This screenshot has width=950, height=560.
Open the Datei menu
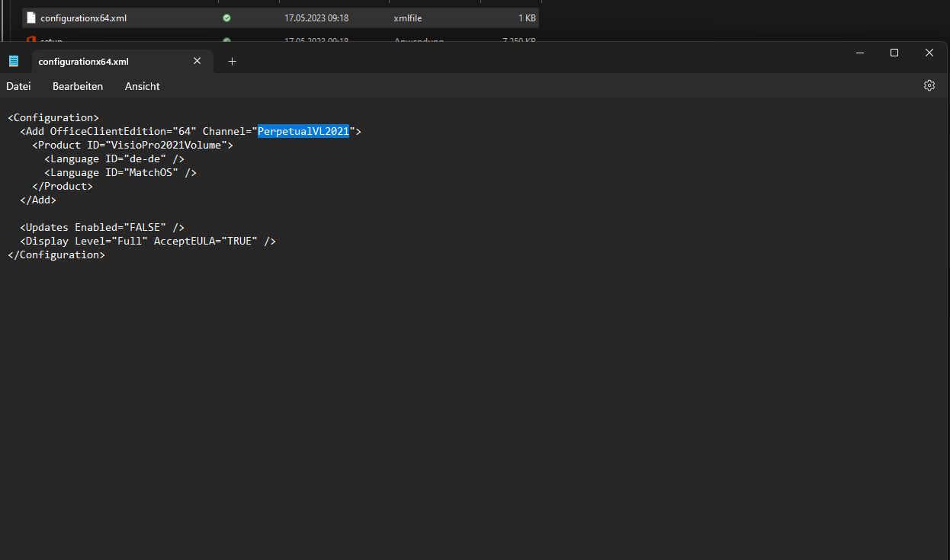coord(18,86)
